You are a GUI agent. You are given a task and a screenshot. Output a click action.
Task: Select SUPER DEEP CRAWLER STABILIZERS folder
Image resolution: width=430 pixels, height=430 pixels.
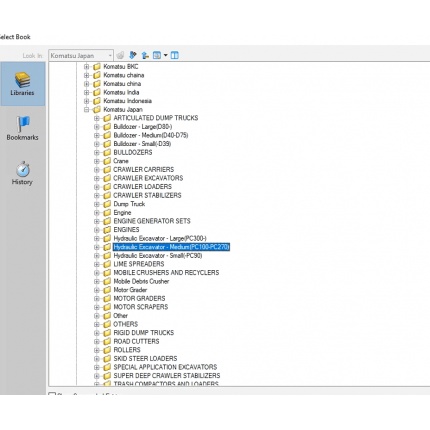tap(167, 376)
